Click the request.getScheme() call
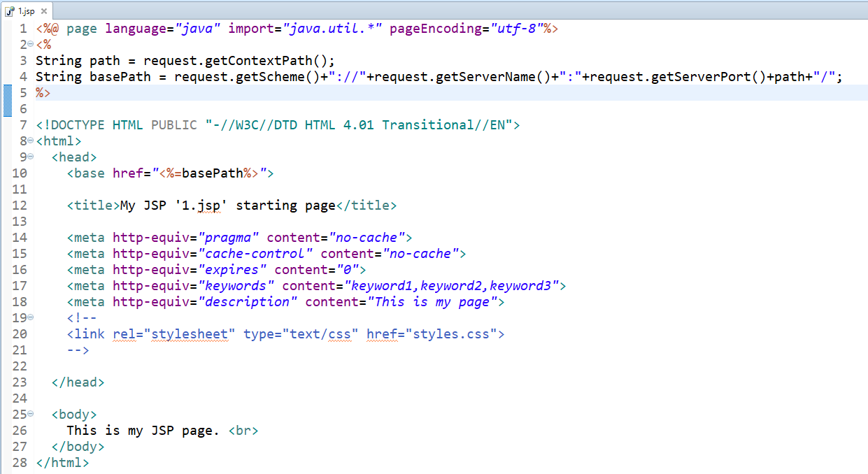The width and height of the screenshot is (868, 474). (x=247, y=77)
